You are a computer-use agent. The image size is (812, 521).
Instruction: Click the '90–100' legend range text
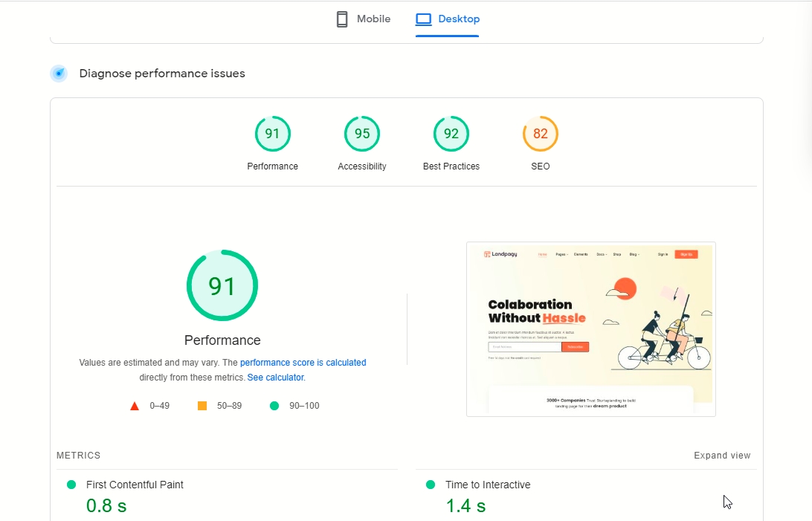click(x=305, y=406)
